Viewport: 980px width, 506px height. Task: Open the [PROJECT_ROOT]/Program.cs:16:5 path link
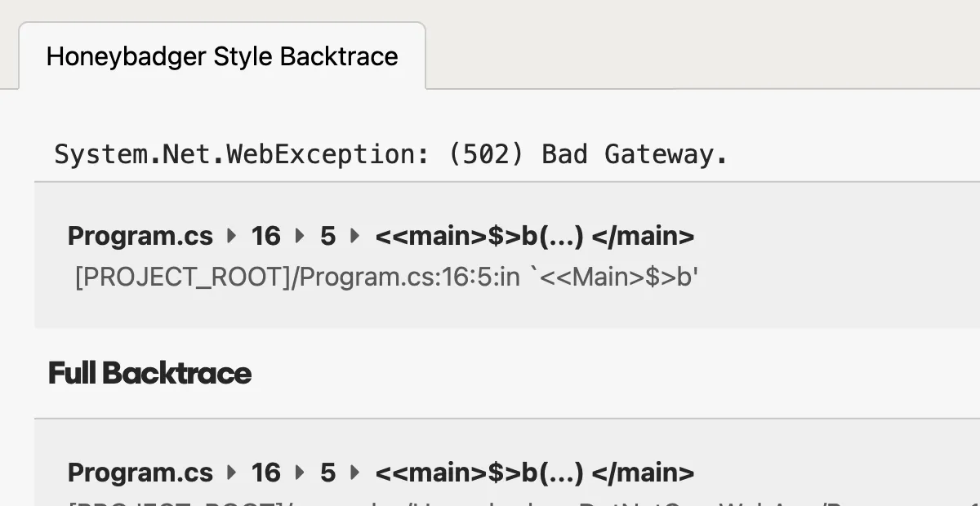[385, 277]
